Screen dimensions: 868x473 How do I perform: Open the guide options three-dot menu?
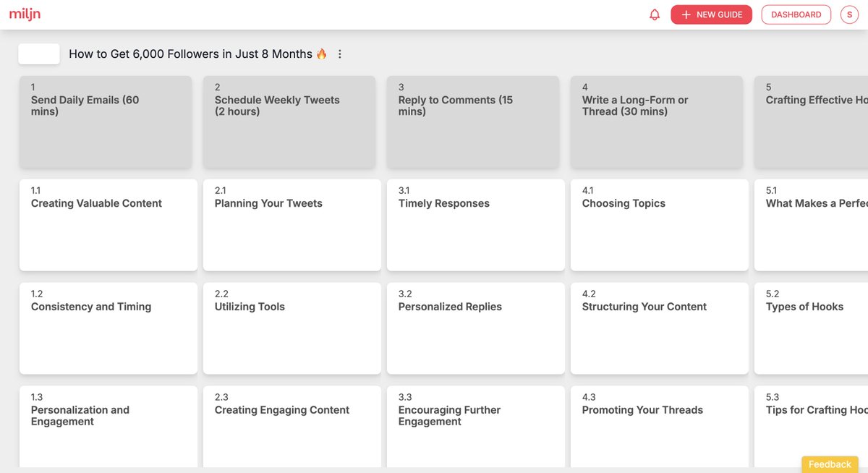click(x=340, y=54)
